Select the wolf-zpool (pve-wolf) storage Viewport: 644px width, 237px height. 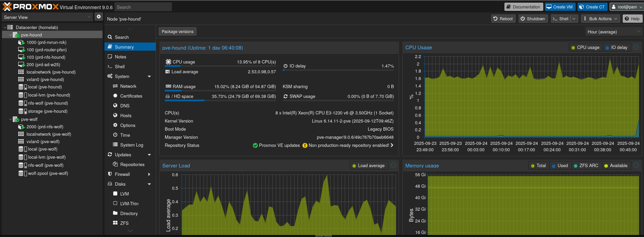click(x=48, y=174)
